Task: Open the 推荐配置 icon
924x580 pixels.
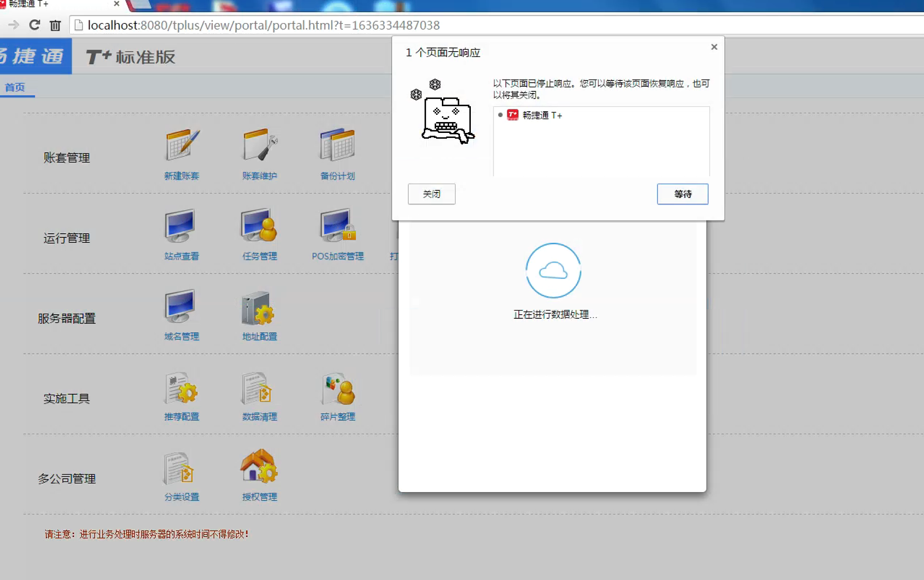Action: coord(181,388)
